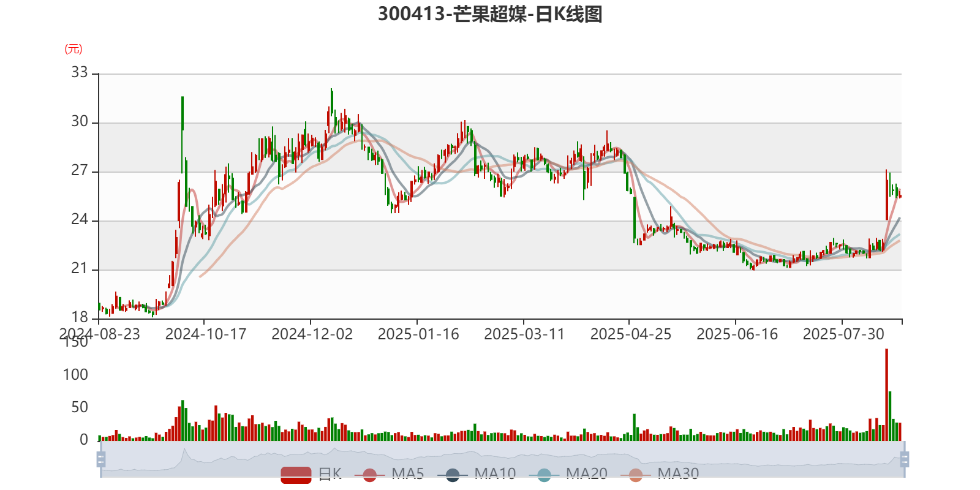Click the data zoom range preview bar
This screenshot has width=980, height=490.
[502, 459]
